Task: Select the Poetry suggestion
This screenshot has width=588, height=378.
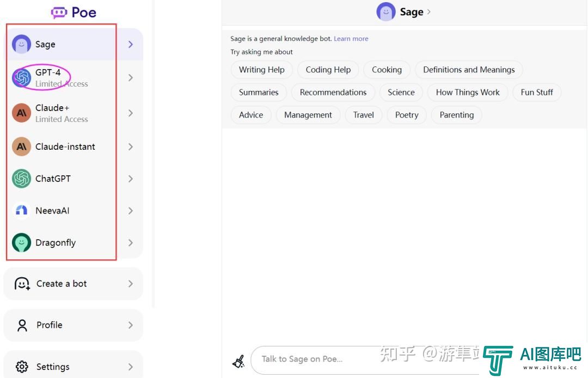Action: pyautogui.click(x=407, y=115)
